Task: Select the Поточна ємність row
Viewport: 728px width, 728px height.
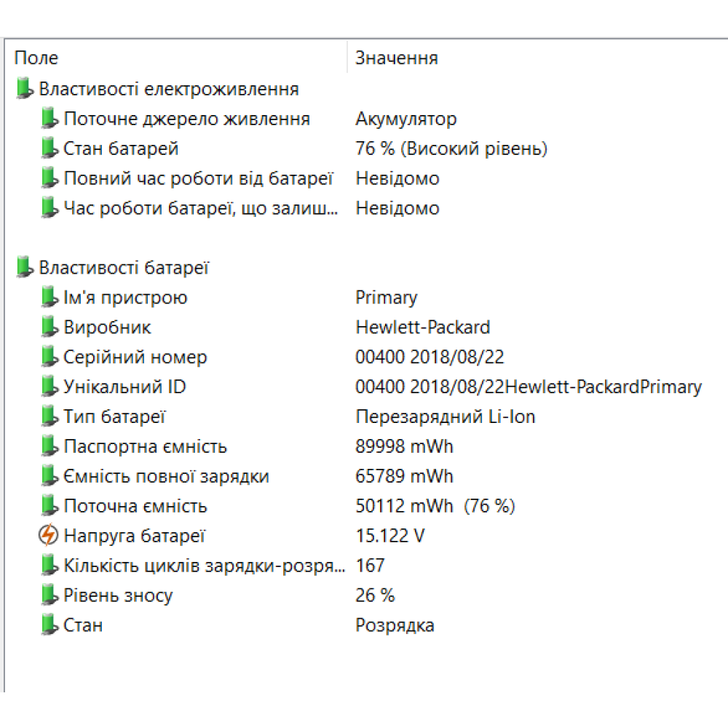Action: pos(135,507)
